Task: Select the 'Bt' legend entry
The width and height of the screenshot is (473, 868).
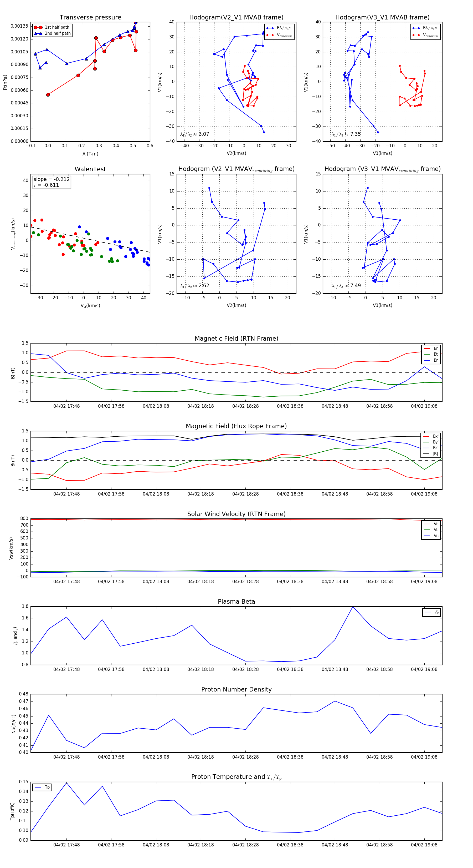Action: pos(431,354)
